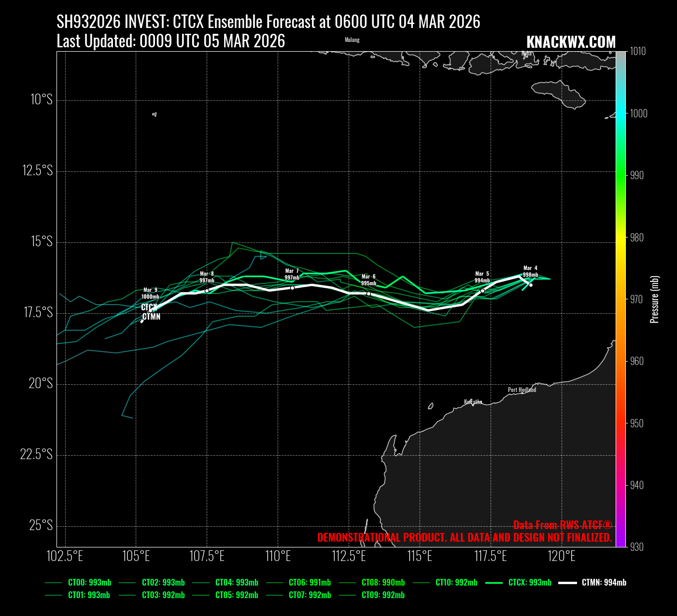Open the KNACKWX.COM watermark link

pos(571,42)
